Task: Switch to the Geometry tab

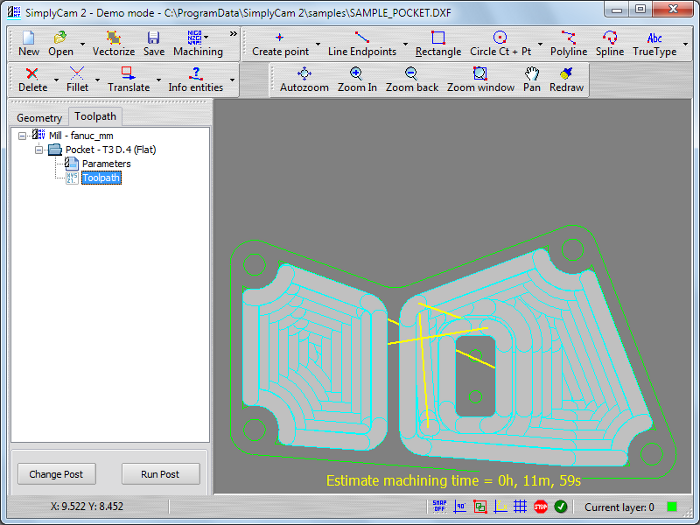Action: click(39, 117)
